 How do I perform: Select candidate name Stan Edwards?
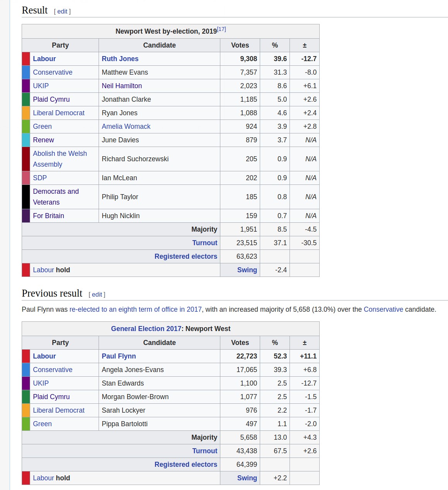(123, 383)
